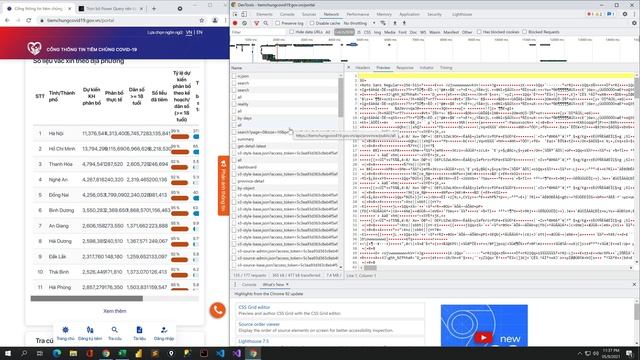
Task: Switch to Console panel tab
Action: [x=287, y=14]
